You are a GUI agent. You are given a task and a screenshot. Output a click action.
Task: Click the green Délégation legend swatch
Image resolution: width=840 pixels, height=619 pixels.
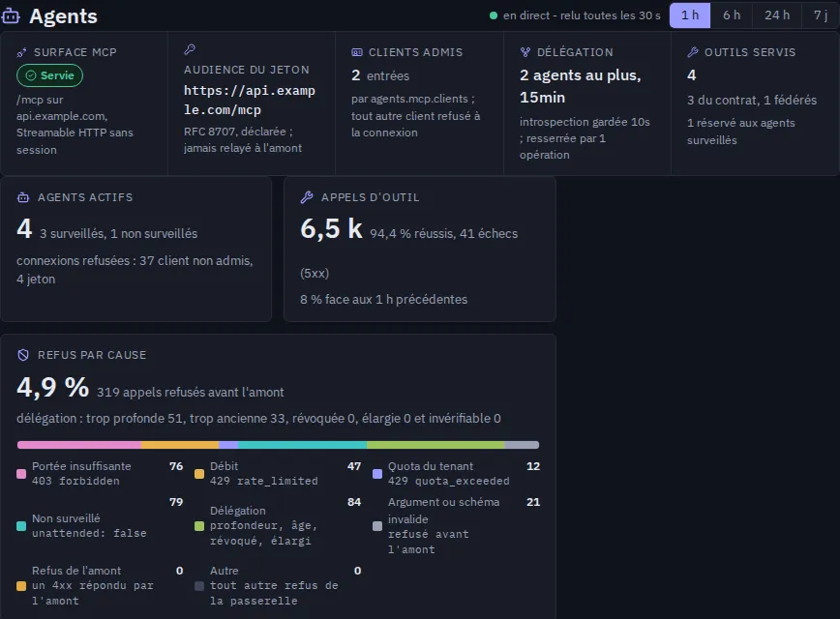click(x=199, y=526)
